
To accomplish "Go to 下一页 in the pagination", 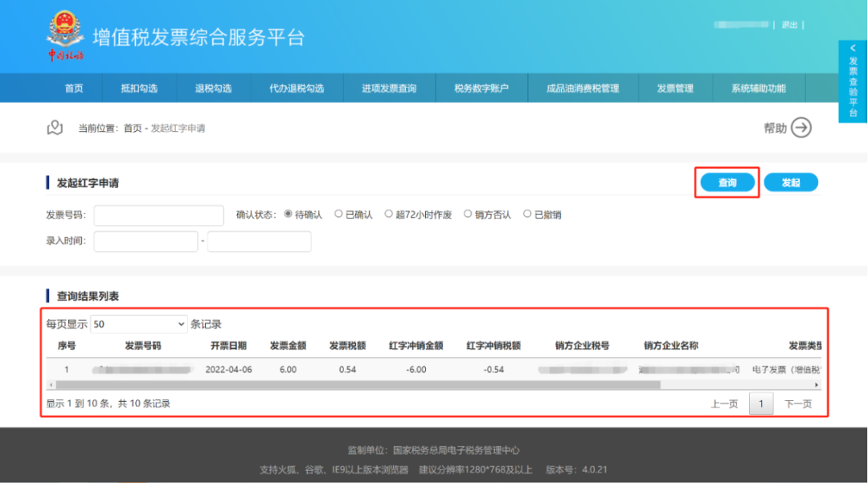I will click(797, 404).
